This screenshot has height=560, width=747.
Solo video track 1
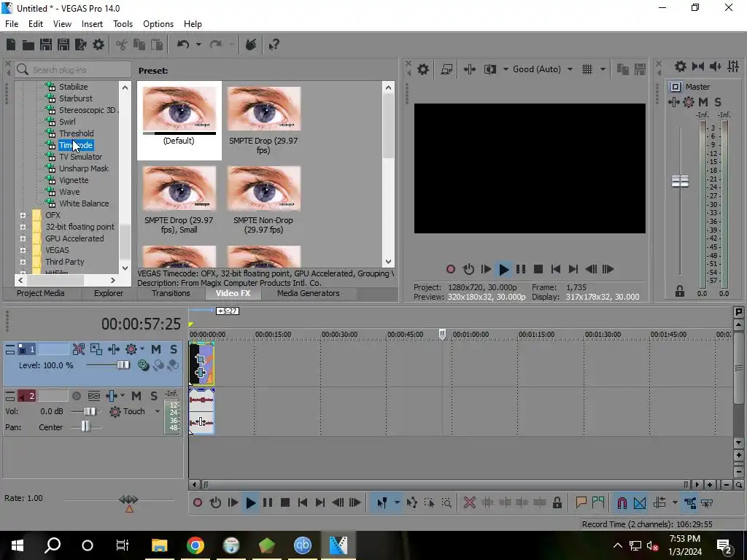(x=174, y=349)
